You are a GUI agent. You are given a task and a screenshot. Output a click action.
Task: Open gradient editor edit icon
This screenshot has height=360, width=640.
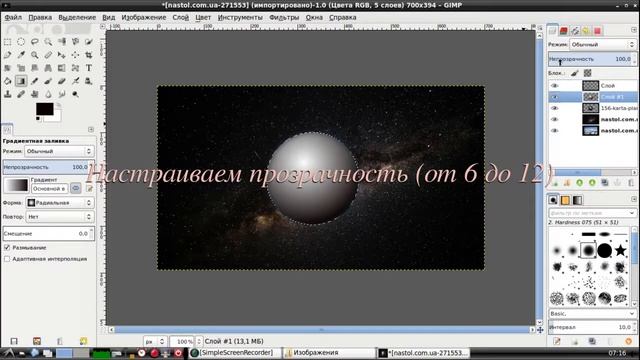click(x=89, y=189)
